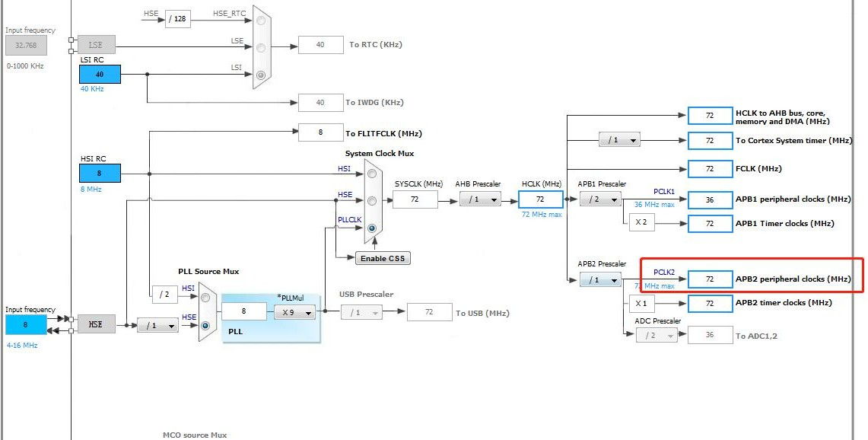868x440 pixels.
Task: Click the Cortex System timer value field
Action: point(711,141)
